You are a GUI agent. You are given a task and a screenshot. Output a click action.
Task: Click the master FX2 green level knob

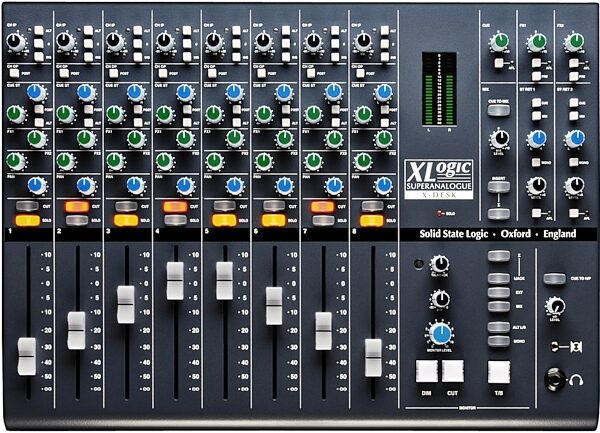[575, 41]
